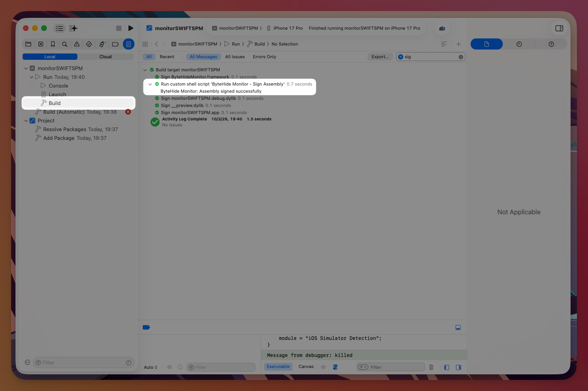Open the Bookmark navigator

(54, 44)
